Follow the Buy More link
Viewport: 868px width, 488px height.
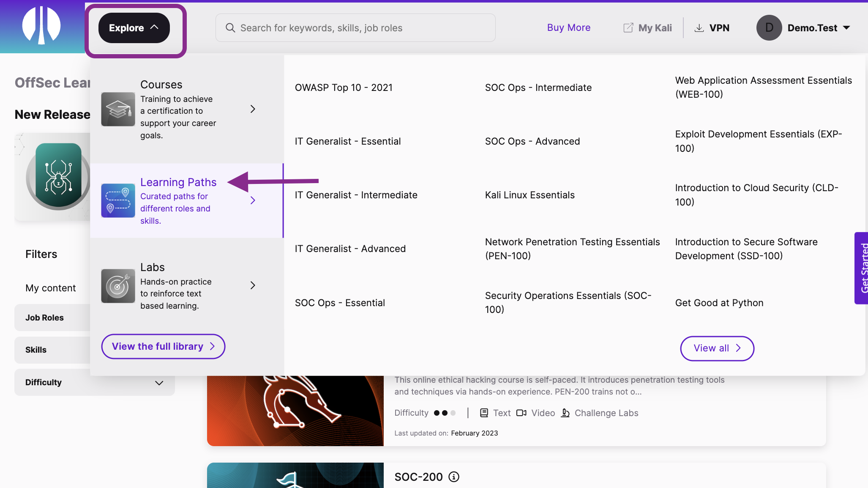pyautogui.click(x=568, y=27)
